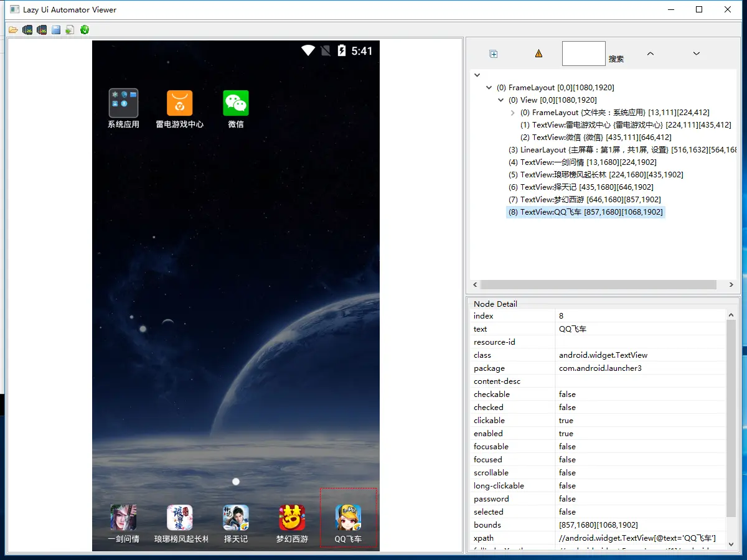The image size is (747, 560).
Task: Click the focusable property label
Action: click(x=491, y=446)
